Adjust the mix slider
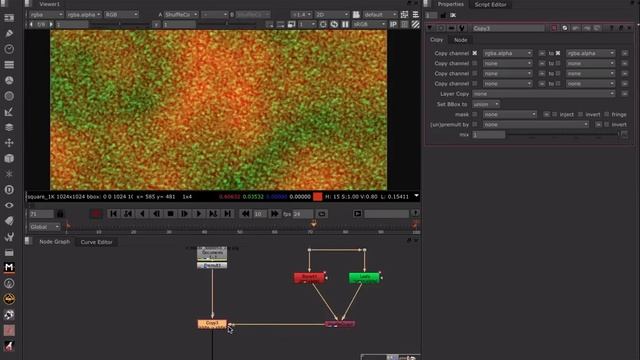The height and width of the screenshot is (360, 640). [x=562, y=134]
